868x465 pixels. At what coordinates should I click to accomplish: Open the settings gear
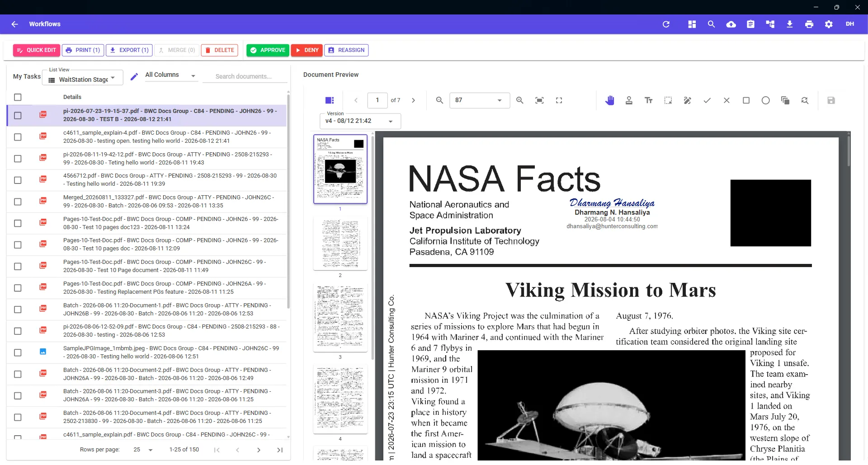coord(829,24)
